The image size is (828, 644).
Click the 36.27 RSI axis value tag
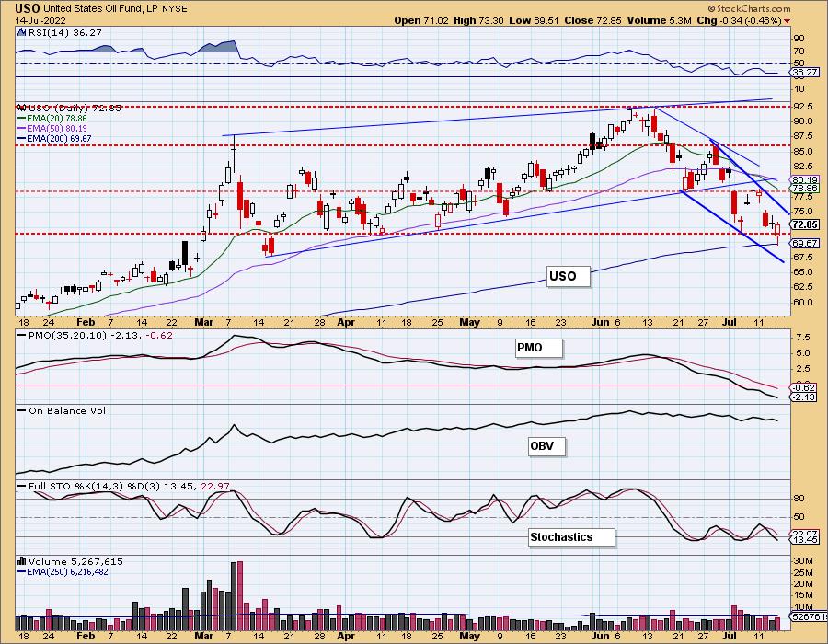point(805,72)
